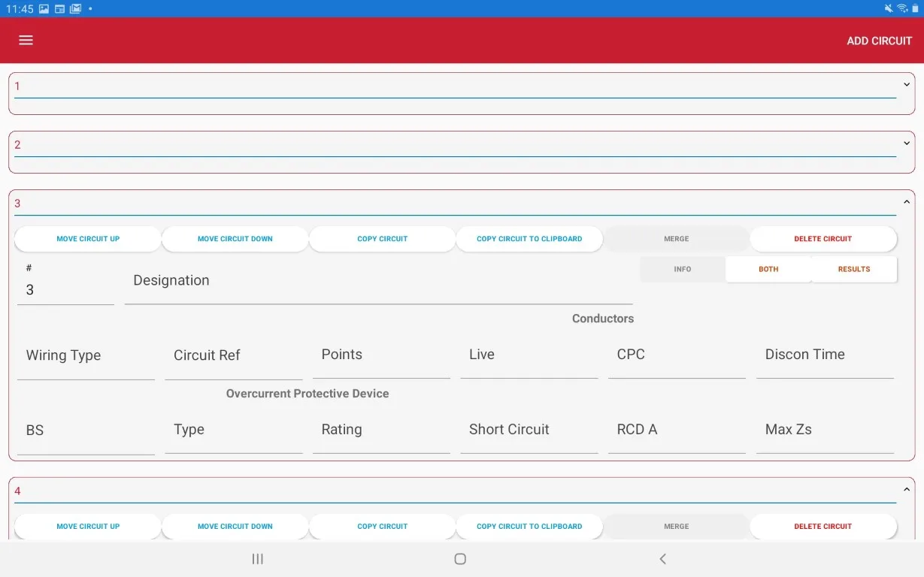Screen dimensions: 924x577
Task: Click MOVE CIRCUIT UP for circuit 3
Action: click(88, 239)
